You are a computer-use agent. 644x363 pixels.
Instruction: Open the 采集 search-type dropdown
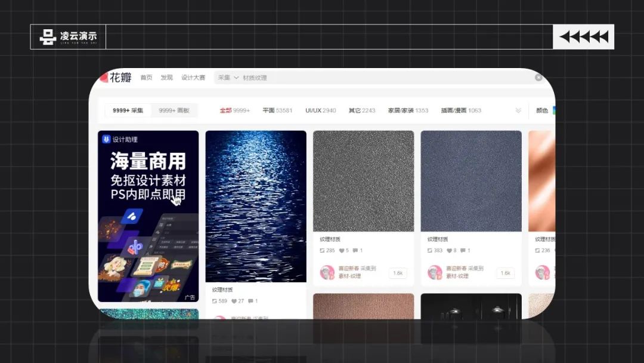tap(228, 78)
